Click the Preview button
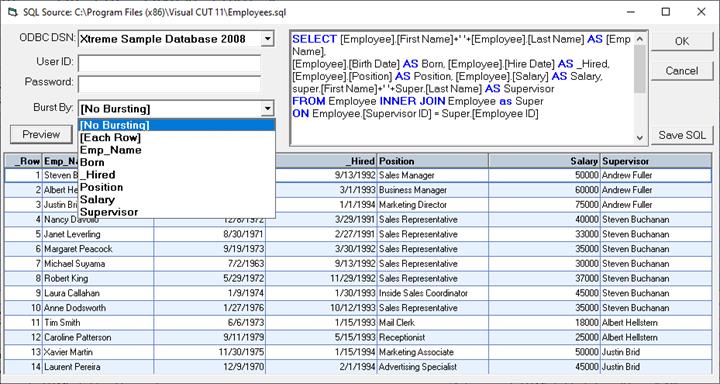This screenshot has height=384, width=720. tap(41, 134)
